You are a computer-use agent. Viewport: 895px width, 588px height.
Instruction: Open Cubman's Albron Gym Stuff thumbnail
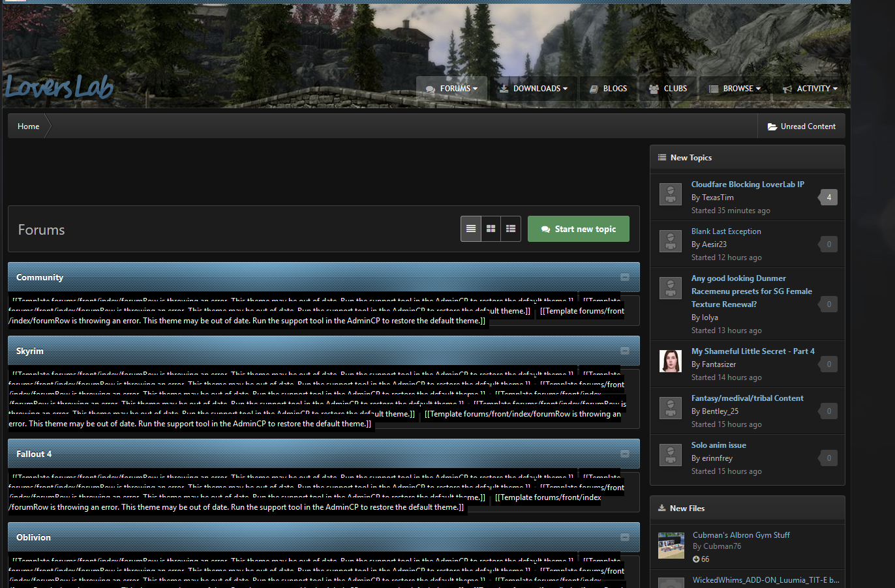[x=671, y=546]
